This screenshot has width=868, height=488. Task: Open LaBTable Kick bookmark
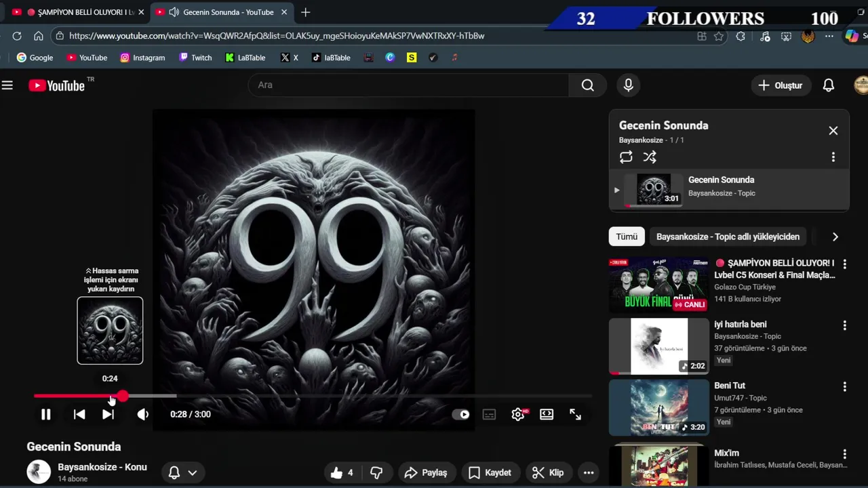pos(245,58)
